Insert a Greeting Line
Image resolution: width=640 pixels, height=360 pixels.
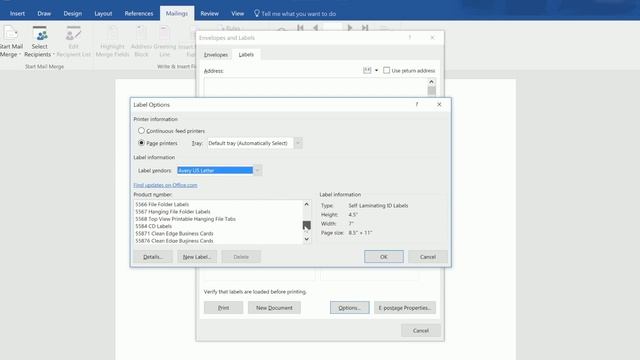(x=164, y=42)
